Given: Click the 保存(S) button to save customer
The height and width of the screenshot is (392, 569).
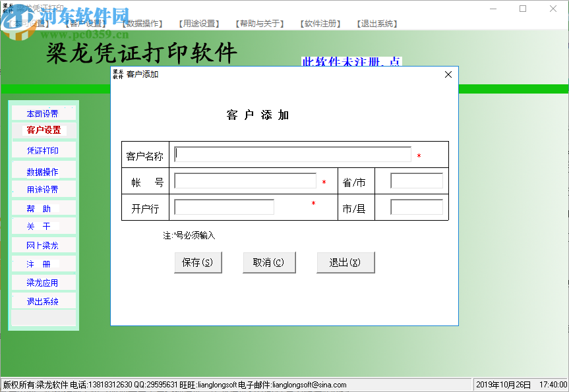Looking at the screenshot, I should (198, 262).
